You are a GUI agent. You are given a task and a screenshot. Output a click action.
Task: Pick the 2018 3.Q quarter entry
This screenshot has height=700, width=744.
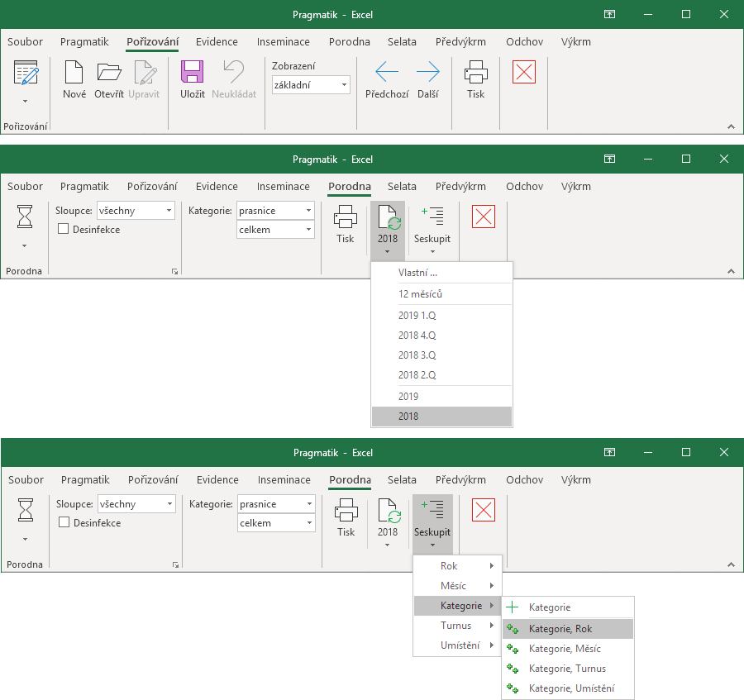pyautogui.click(x=441, y=355)
